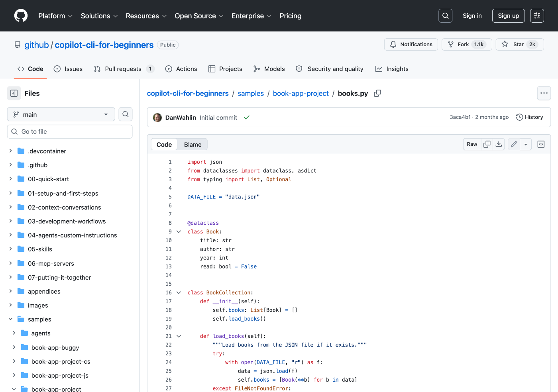Open the Resources dropdown menu

pyautogui.click(x=146, y=16)
